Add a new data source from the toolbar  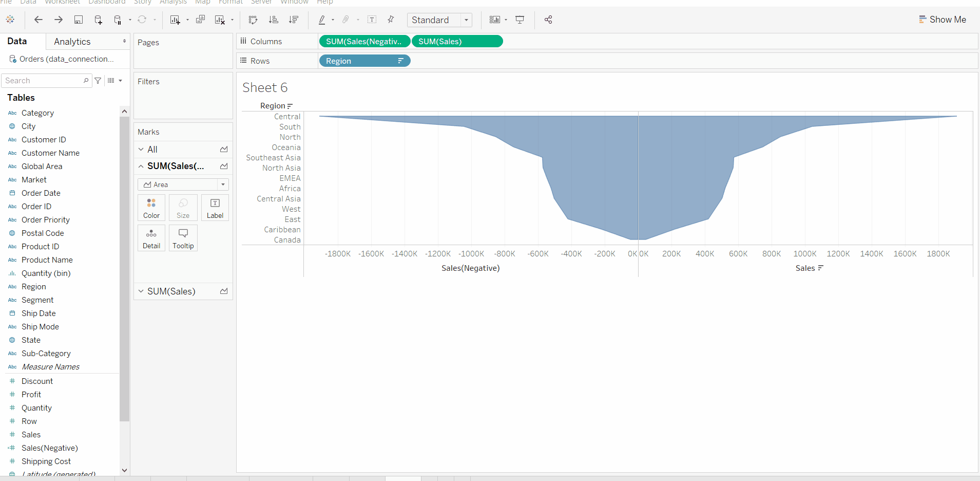(x=98, y=20)
